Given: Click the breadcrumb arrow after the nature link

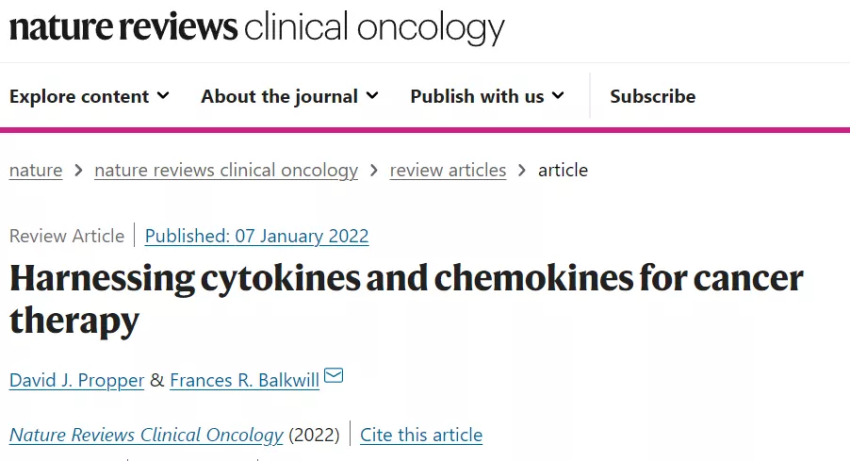Looking at the screenshot, I should click(79, 170).
